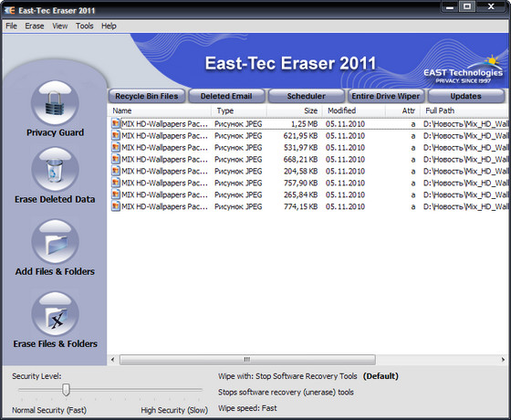Select the file name in the 621,95 KB row
511x420 pixels.
pos(164,136)
